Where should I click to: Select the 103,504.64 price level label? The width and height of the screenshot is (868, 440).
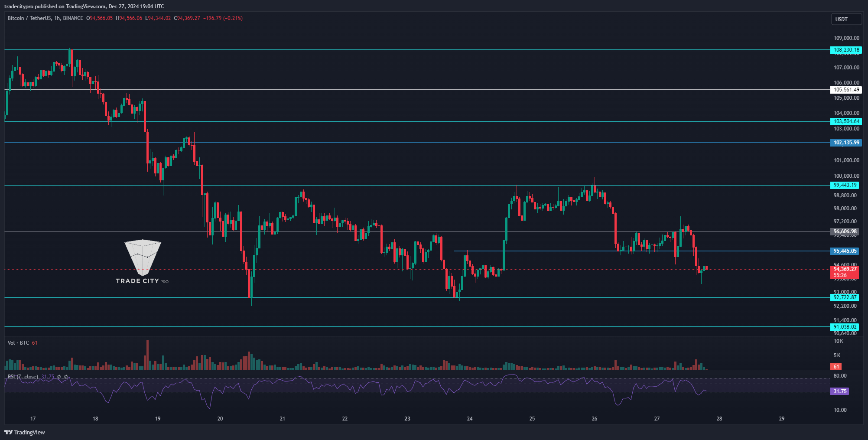(x=846, y=121)
